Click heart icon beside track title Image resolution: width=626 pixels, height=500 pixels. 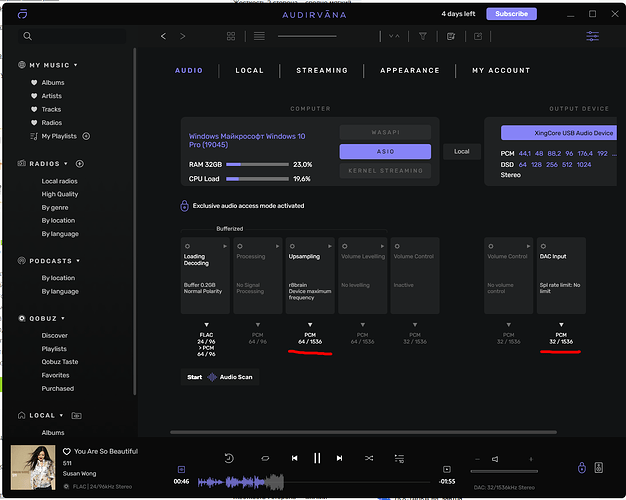click(67, 451)
